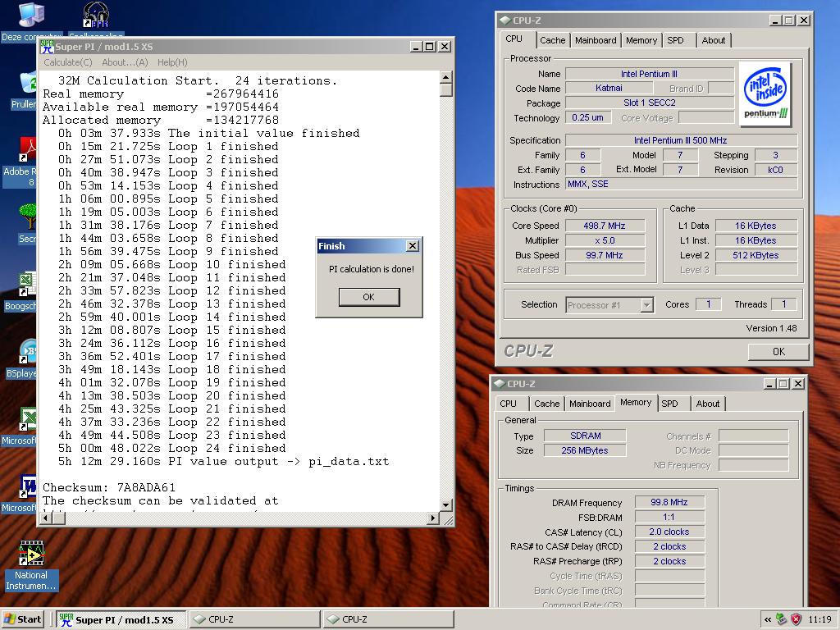Screen dimensions: 840x630
Task: Select Cache tab in upper CPU-Z window
Action: click(x=552, y=40)
